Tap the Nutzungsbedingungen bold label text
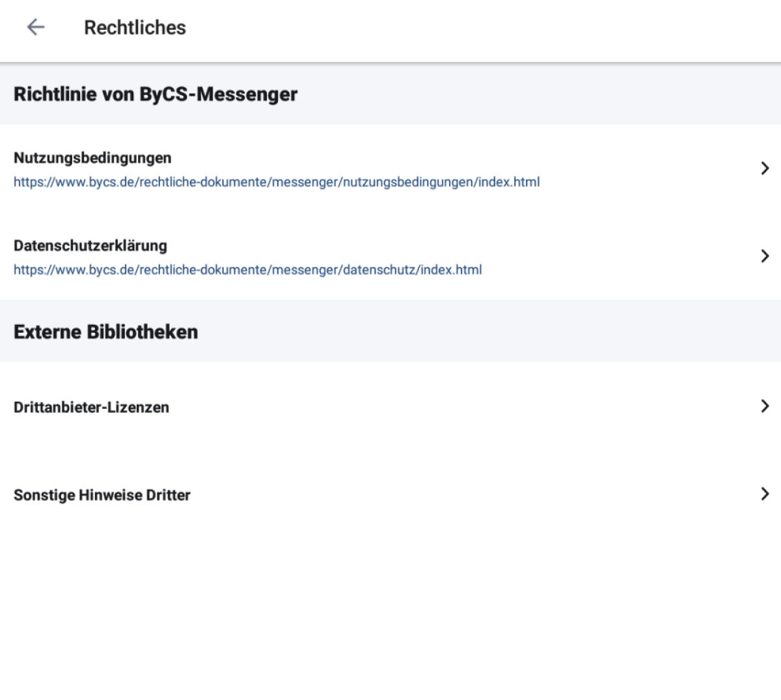This screenshot has width=781, height=700. point(92,158)
